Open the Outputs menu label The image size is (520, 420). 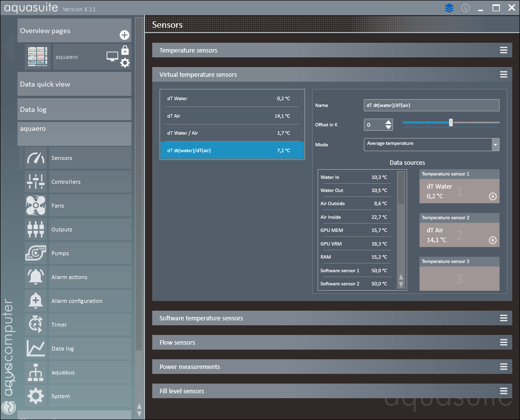tap(62, 229)
